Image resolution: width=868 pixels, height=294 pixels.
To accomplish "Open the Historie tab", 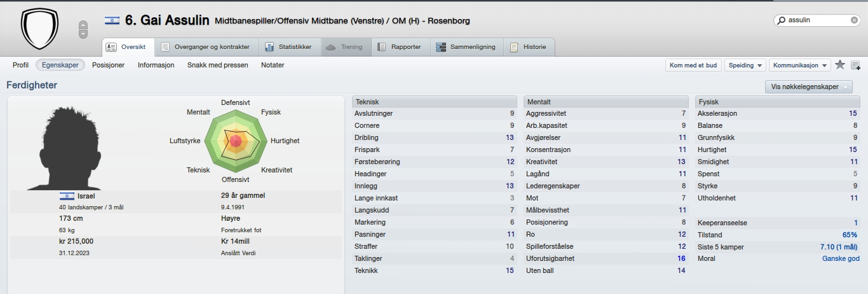I will 529,47.
